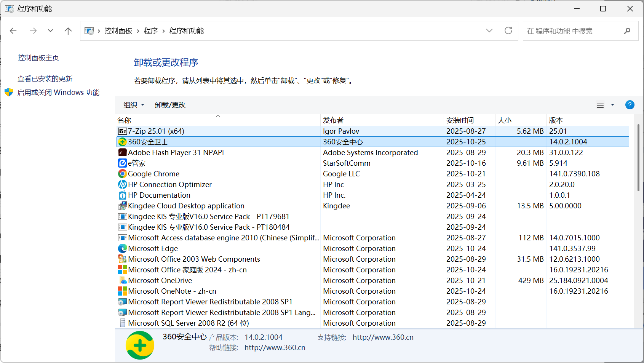Open 控制面板主页 link
This screenshot has height=363, width=644.
coord(38,58)
